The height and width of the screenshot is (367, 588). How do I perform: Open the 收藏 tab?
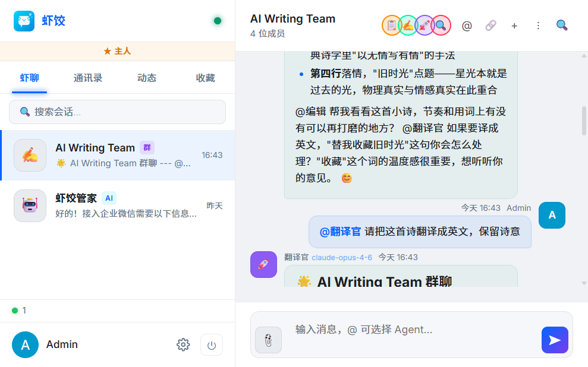tap(205, 78)
